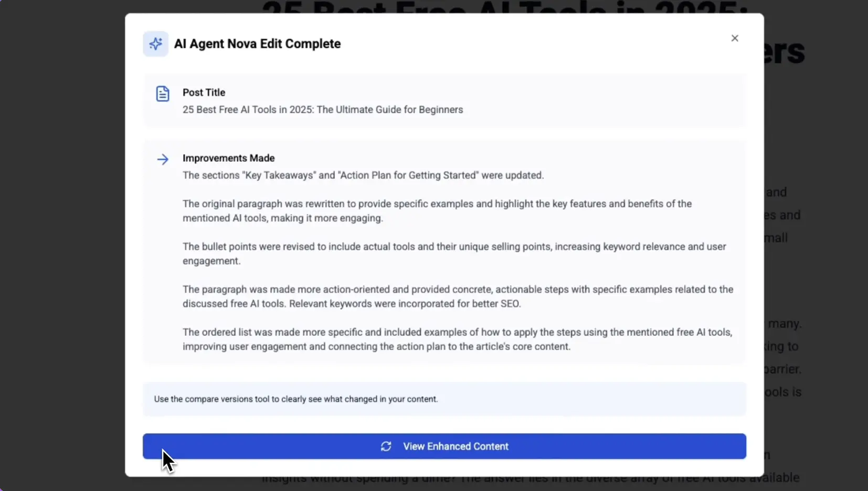868x491 pixels.
Task: Close the AI Agent Nova dialog
Action: click(x=735, y=38)
